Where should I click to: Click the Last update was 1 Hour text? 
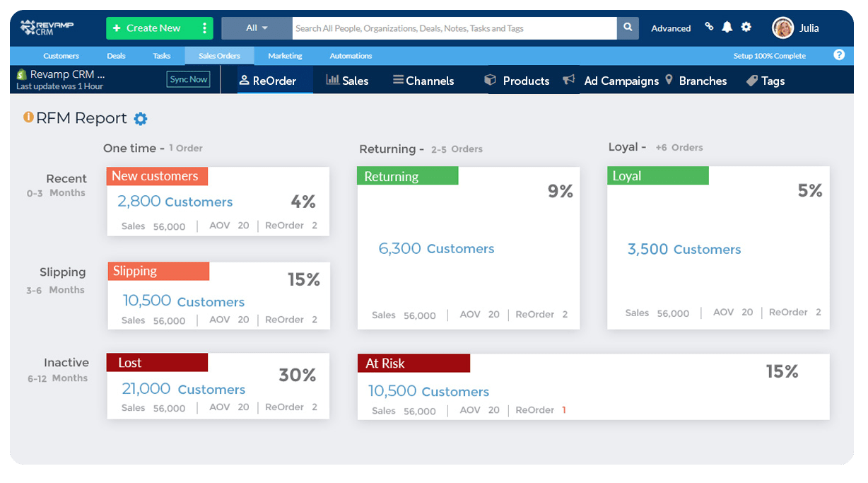(x=59, y=86)
